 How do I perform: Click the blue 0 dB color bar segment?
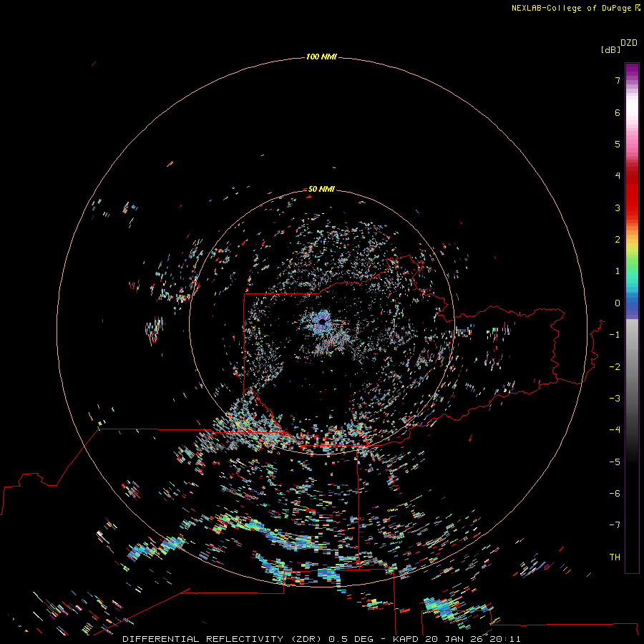point(632,305)
